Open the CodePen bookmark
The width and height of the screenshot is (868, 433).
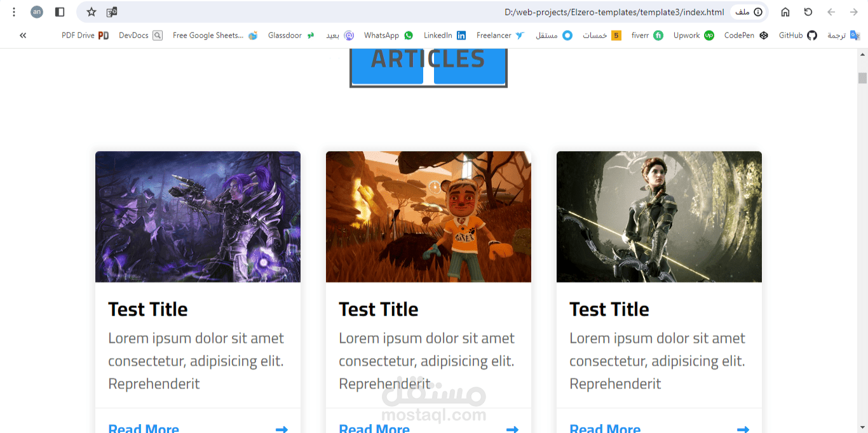pyautogui.click(x=746, y=36)
